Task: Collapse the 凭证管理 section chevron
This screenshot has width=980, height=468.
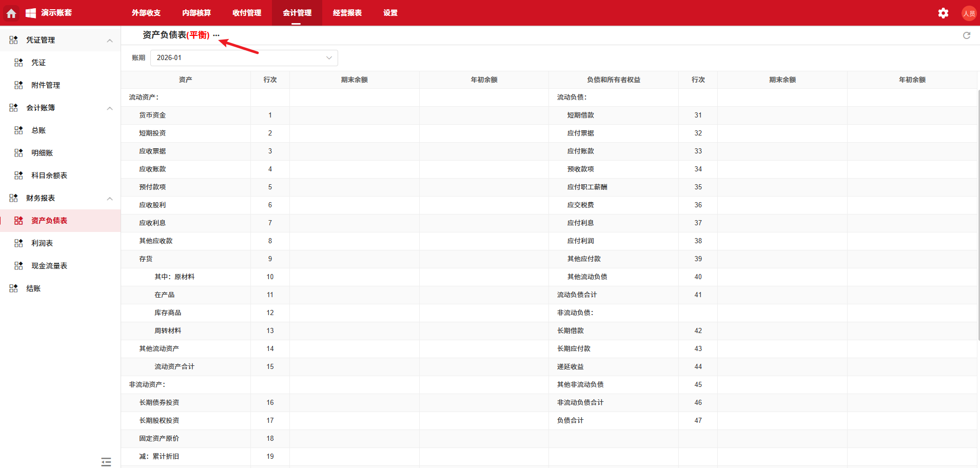Action: (109, 40)
